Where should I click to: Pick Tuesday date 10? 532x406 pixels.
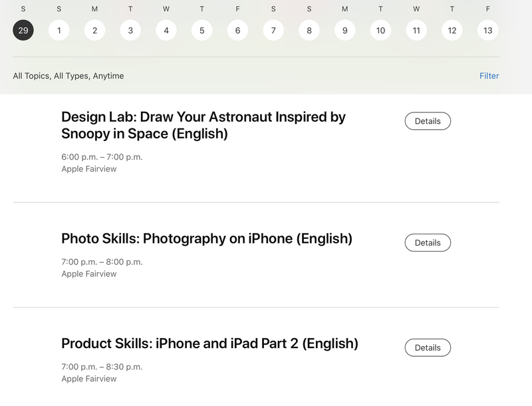380,30
